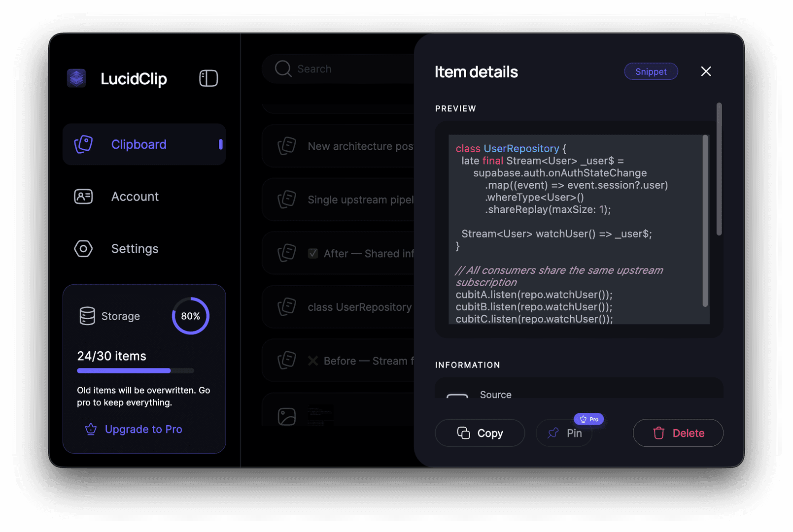
Task: Click the clipboard icon on the UserRepository item
Action: click(x=286, y=306)
